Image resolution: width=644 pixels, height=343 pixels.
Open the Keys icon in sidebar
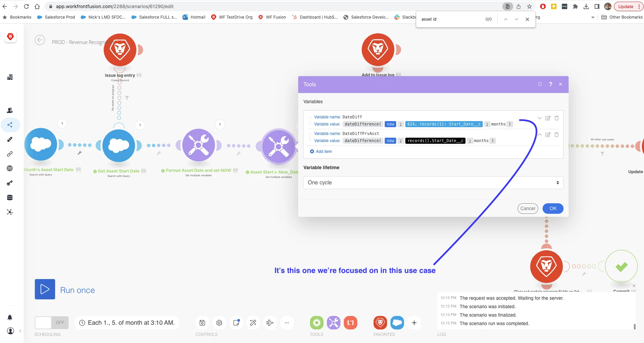10,183
